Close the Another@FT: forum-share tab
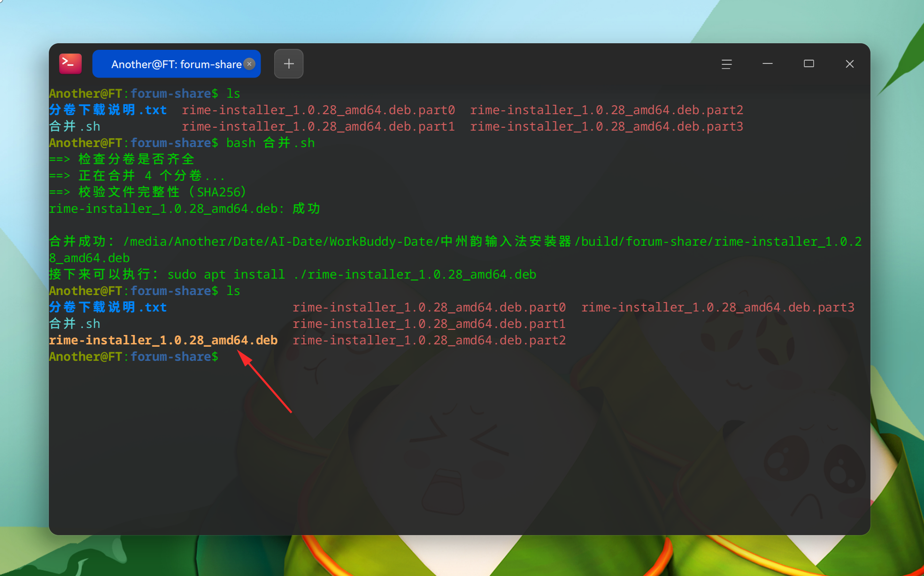The height and width of the screenshot is (576, 924). tap(250, 64)
